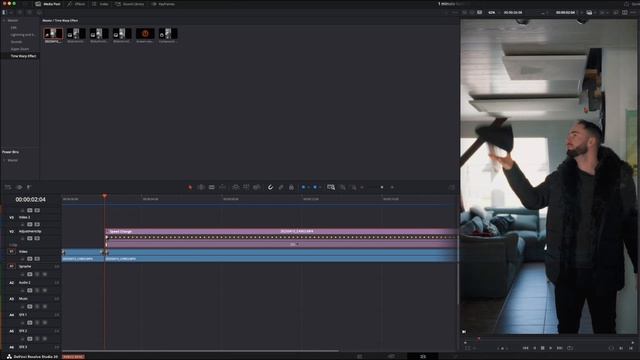This screenshot has height=360, width=640.
Task: Click DaVinci Resolve Studio 20 logo
Action: tap(9, 356)
